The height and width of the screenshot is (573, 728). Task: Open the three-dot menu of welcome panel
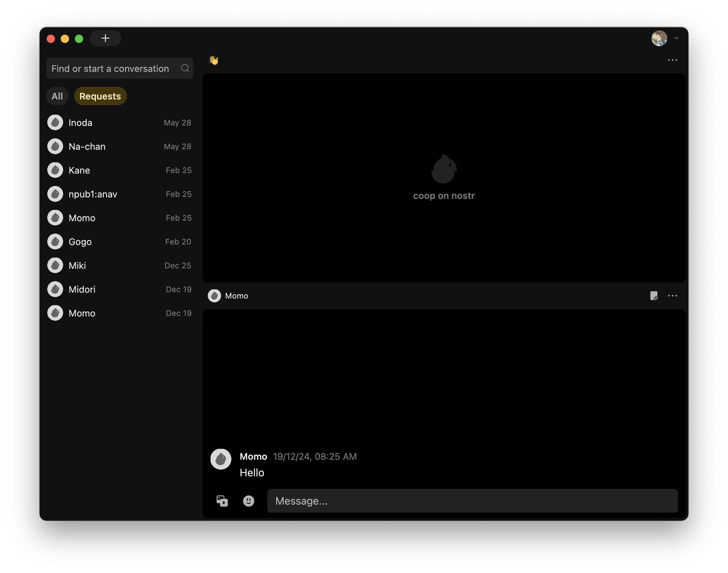[672, 60]
